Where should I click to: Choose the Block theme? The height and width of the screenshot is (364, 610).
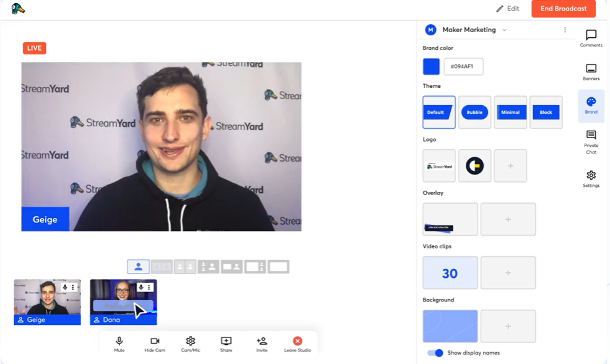coord(546,112)
